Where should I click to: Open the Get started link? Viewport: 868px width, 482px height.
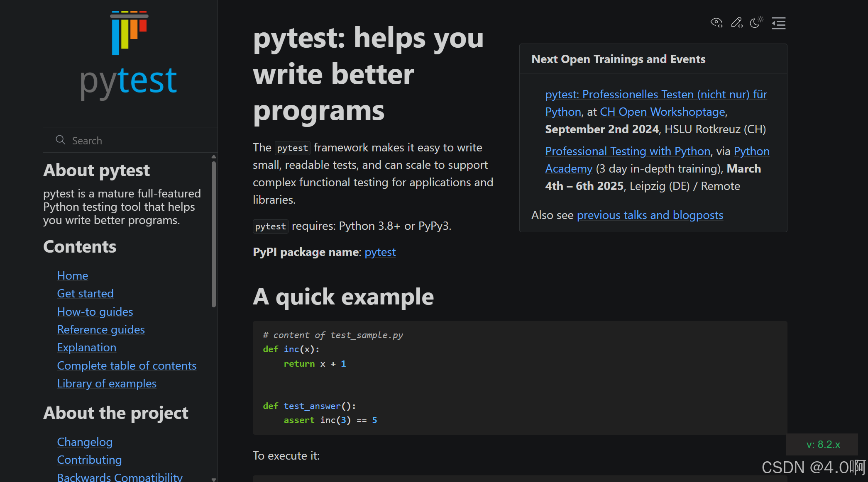[86, 293]
